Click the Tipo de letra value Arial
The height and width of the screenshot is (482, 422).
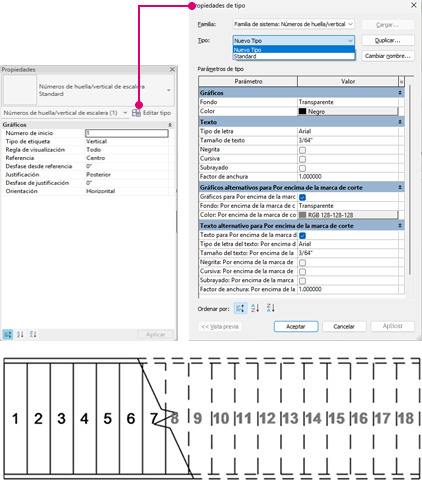305,131
